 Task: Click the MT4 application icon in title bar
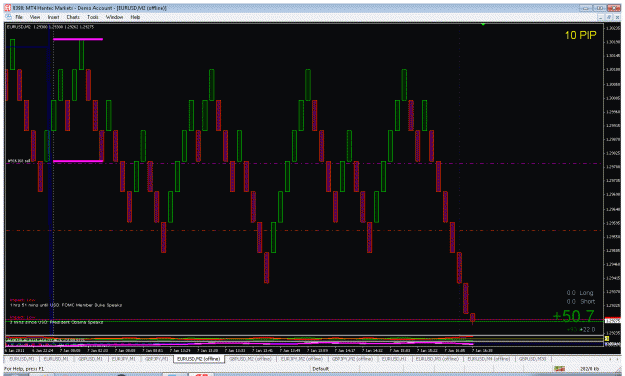(x=8, y=8)
